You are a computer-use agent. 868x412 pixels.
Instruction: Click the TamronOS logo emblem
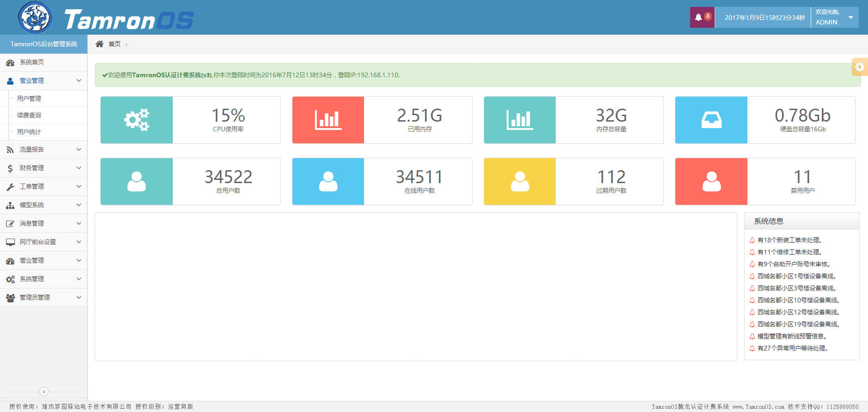(x=35, y=18)
